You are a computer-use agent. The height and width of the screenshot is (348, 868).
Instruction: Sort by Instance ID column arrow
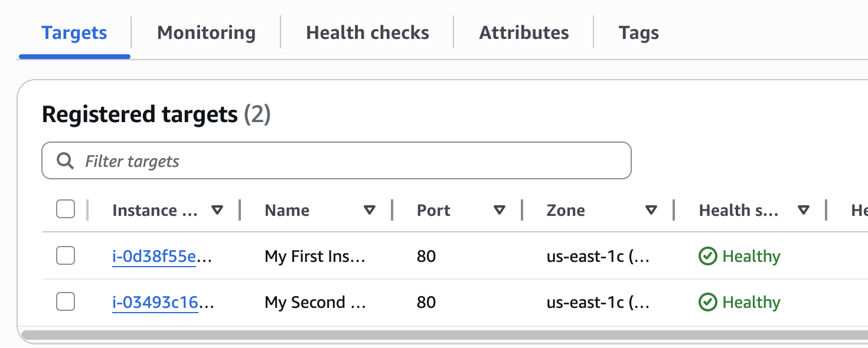click(217, 210)
